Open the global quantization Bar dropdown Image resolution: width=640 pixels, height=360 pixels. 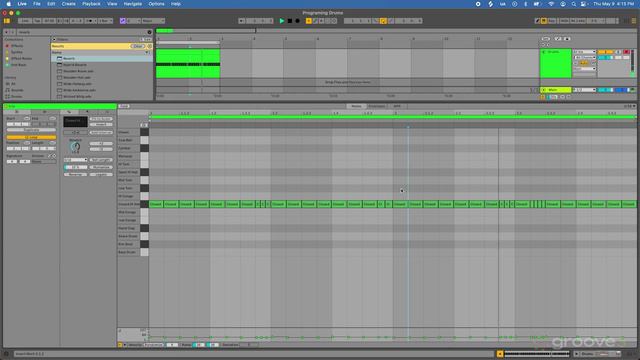106,21
